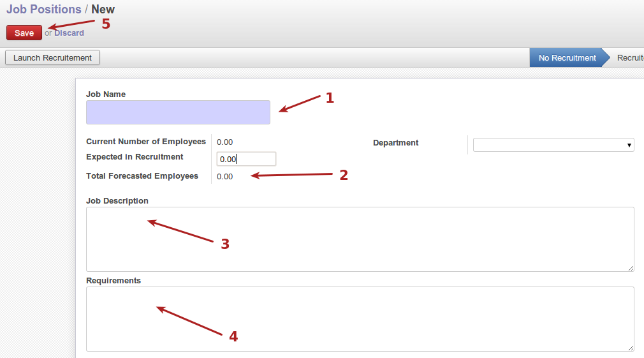The width and height of the screenshot is (644, 358).
Task: Grab the Requirements box resize handle
Action: pyautogui.click(x=631, y=348)
